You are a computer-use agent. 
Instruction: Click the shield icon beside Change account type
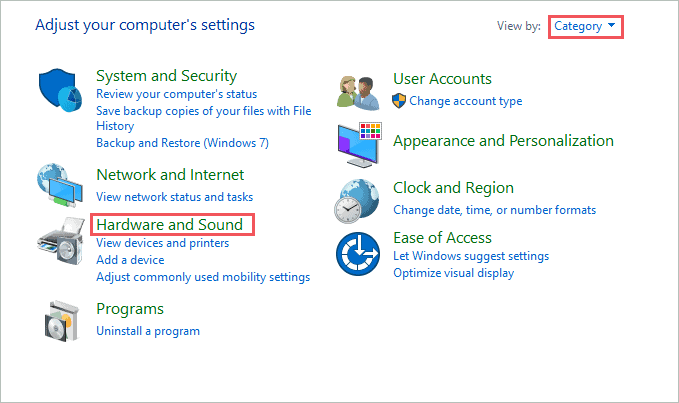(399, 101)
